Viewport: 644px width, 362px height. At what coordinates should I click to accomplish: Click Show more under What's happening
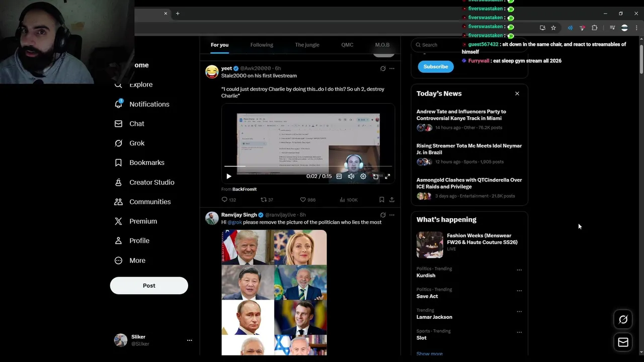430,353
